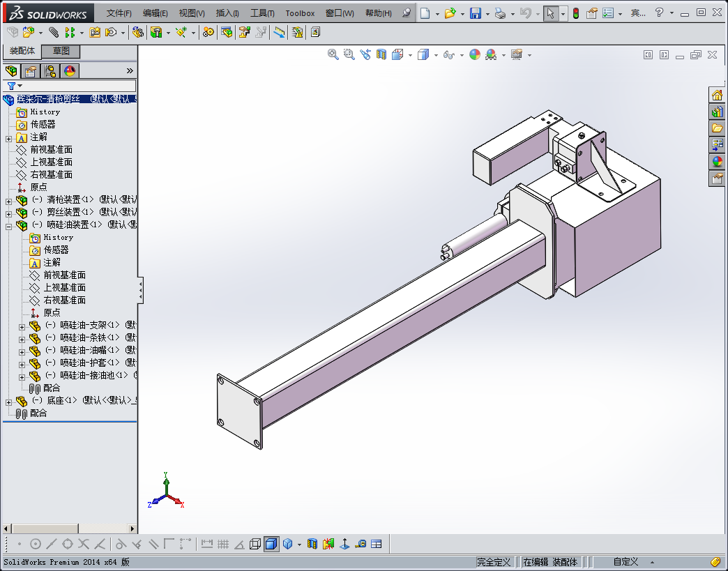
Task: Open the FeatureManager design tree tab
Action: coord(11,71)
